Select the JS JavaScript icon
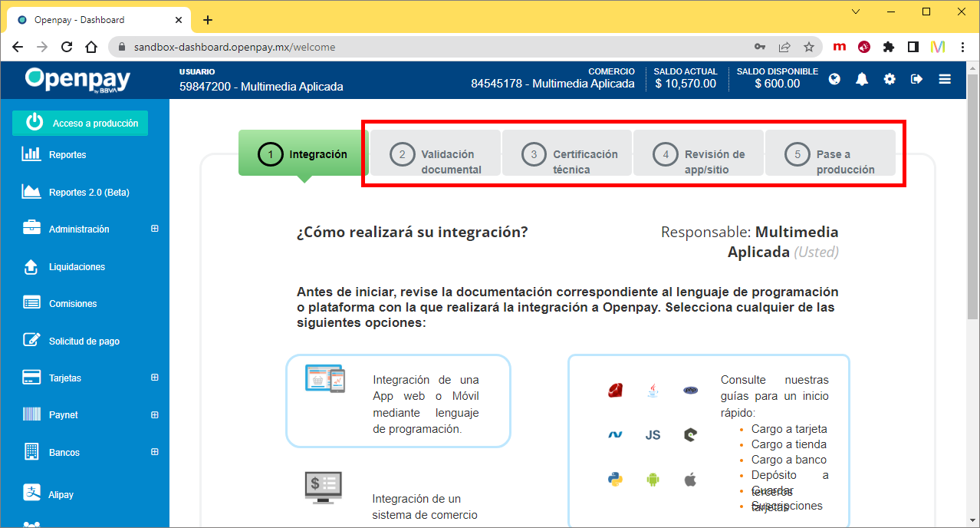 pyautogui.click(x=653, y=435)
